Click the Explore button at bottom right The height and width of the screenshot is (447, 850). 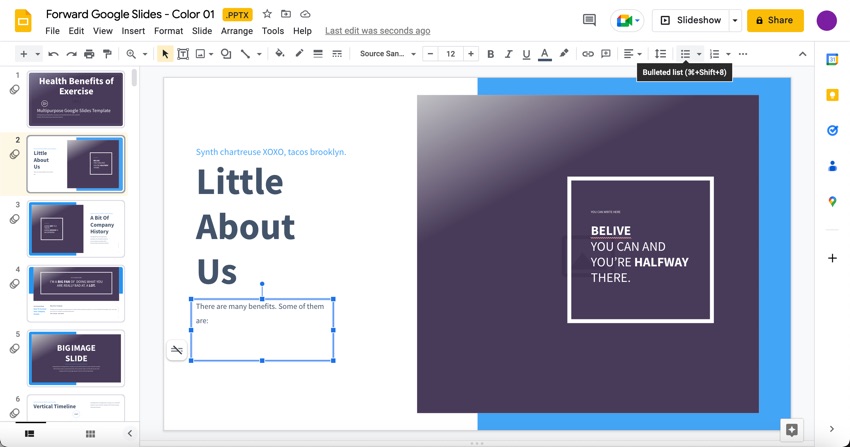click(791, 430)
